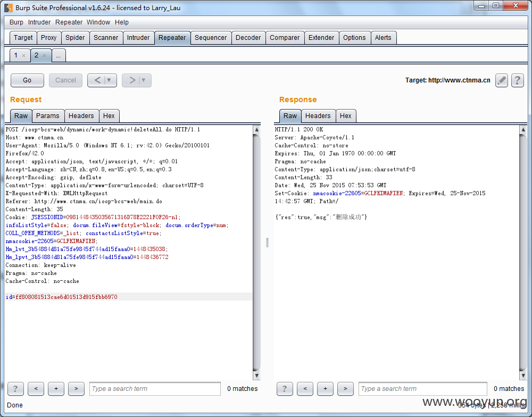The width and height of the screenshot is (532, 417).
Task: Switch to the Alerts tab
Action: click(x=383, y=38)
